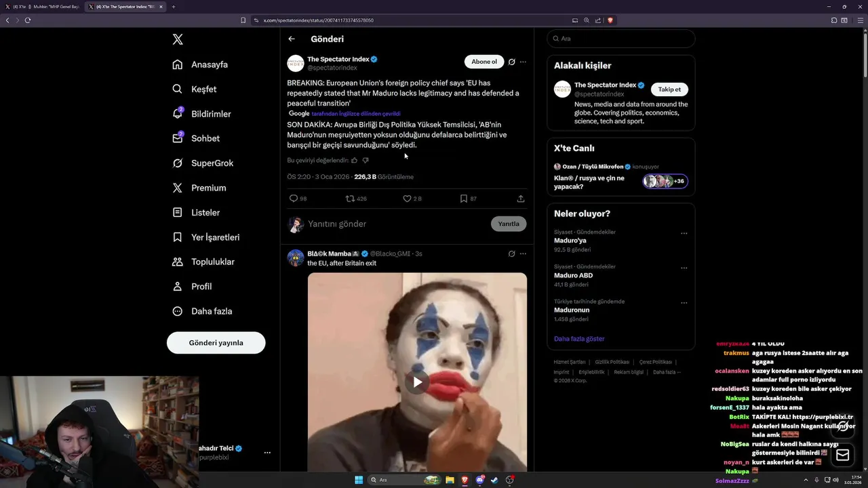Open Listeler in the sidebar
Image resolution: width=868 pixels, height=488 pixels.
[196, 212]
